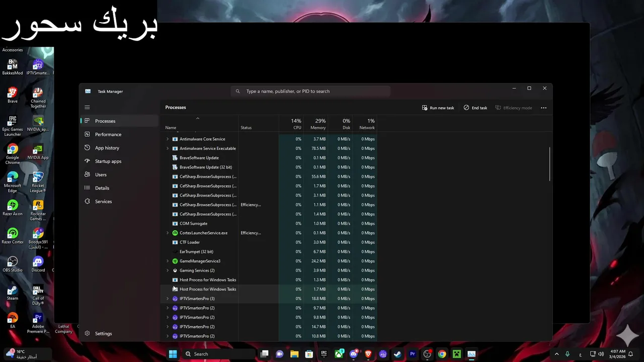Image resolution: width=644 pixels, height=362 pixels.
Task: Open the Users page
Action: point(120,174)
